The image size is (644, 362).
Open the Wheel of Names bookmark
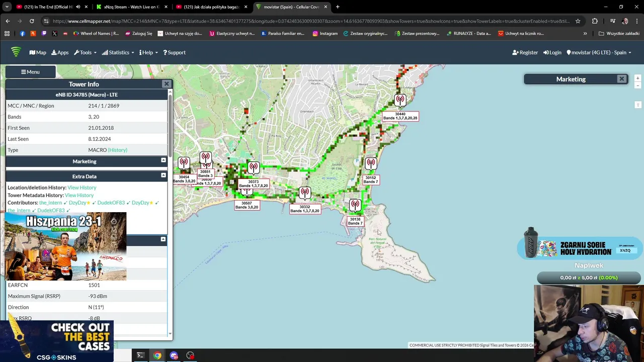point(96,34)
